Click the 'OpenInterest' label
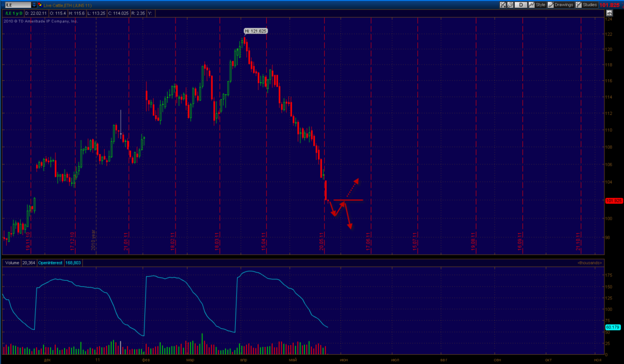Viewport: 624px width, 364px height. click(x=50, y=263)
